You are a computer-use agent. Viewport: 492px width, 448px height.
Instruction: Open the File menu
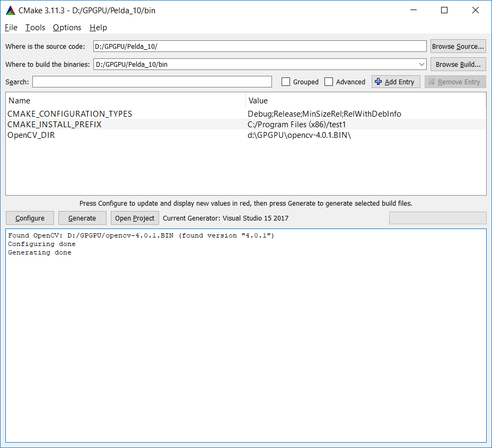(x=11, y=28)
